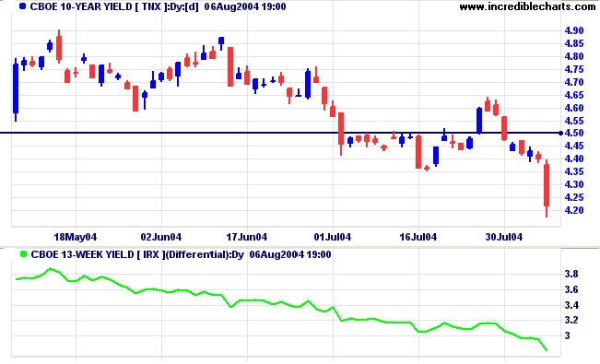Click the 16Jul04 date label
The width and height of the screenshot is (600, 364).
click(x=418, y=237)
